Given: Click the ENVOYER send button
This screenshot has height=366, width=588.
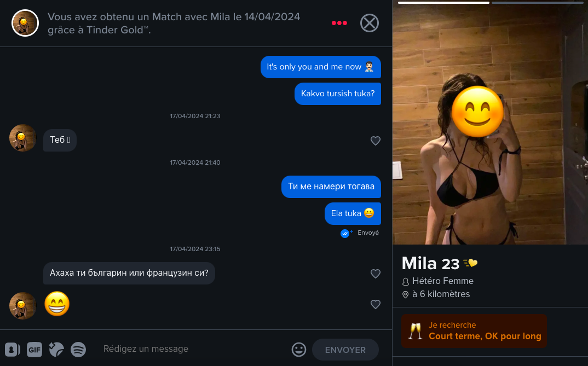Looking at the screenshot, I should 345,350.
